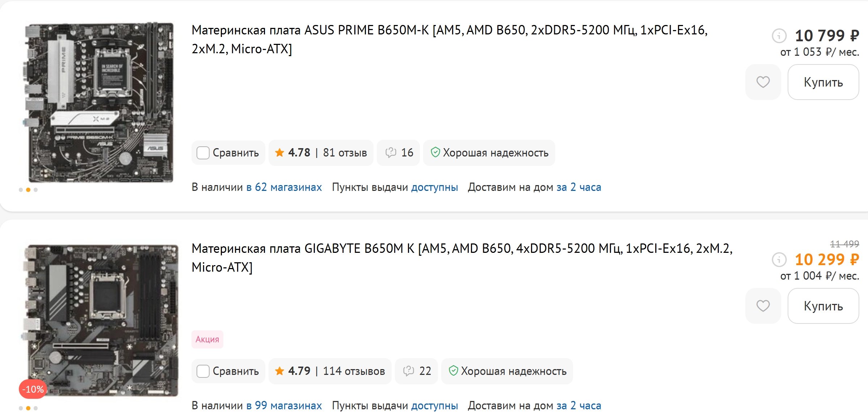The image size is (868, 418).
Task: Click Купить for ASUS PRIME B650M-K
Action: [823, 82]
